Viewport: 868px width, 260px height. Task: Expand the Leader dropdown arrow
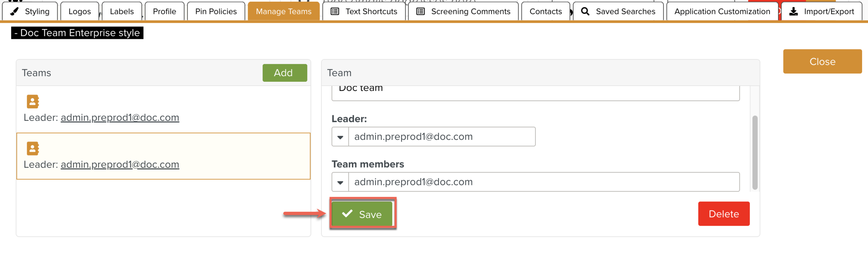click(x=340, y=137)
